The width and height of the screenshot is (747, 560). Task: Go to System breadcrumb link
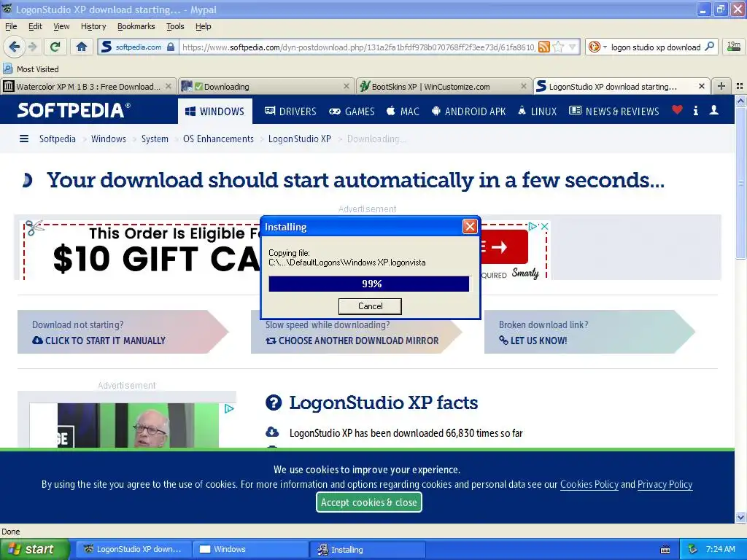tap(155, 139)
